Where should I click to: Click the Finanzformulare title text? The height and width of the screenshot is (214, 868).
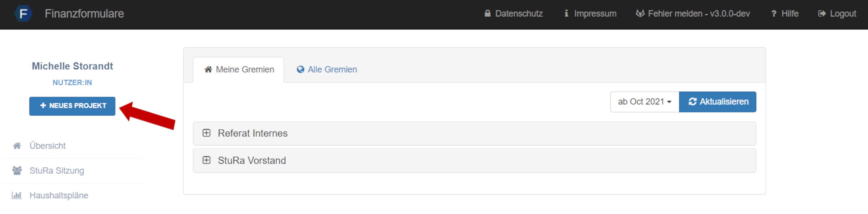(x=84, y=14)
